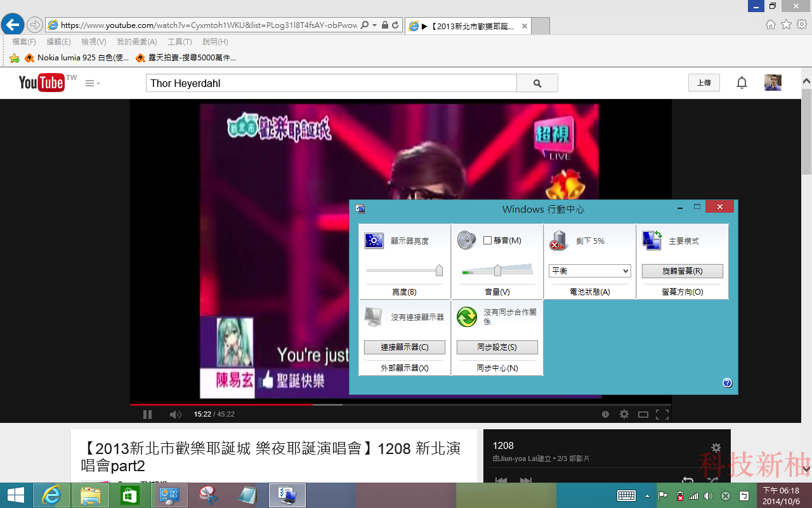Enter fullscreen in the video player

pyautogui.click(x=662, y=415)
